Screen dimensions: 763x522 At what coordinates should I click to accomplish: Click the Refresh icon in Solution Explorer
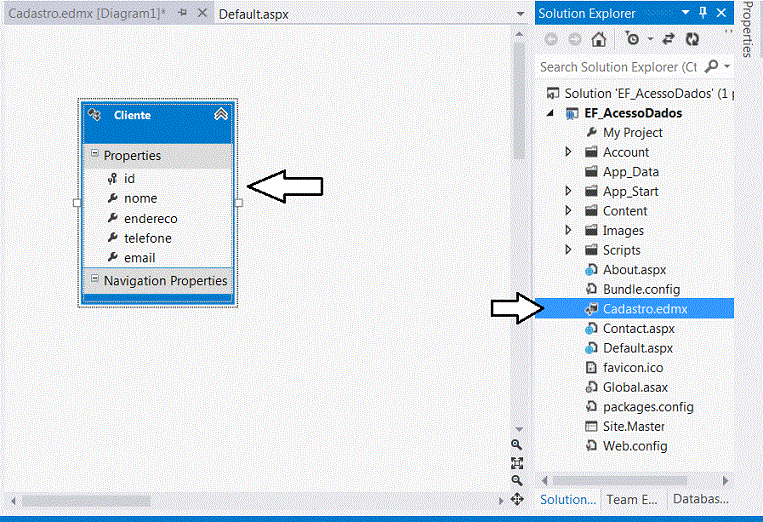(692, 39)
